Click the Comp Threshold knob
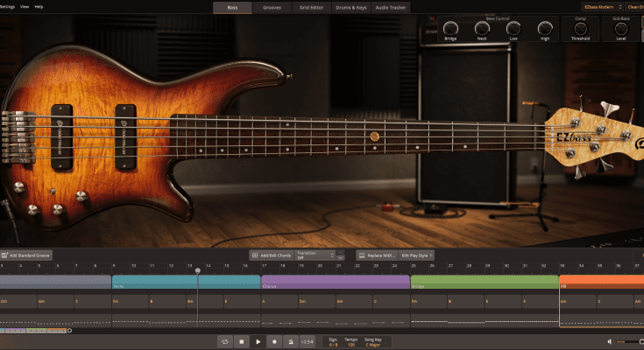 coord(581,28)
